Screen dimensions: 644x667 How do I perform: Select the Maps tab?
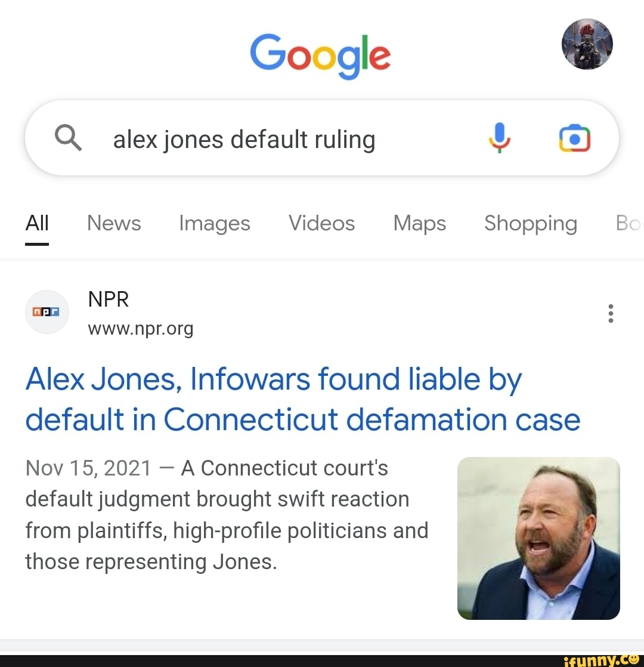point(419,224)
